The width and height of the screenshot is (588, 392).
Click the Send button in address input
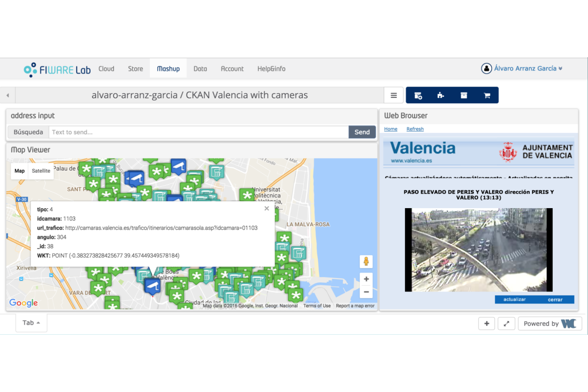pyautogui.click(x=362, y=131)
